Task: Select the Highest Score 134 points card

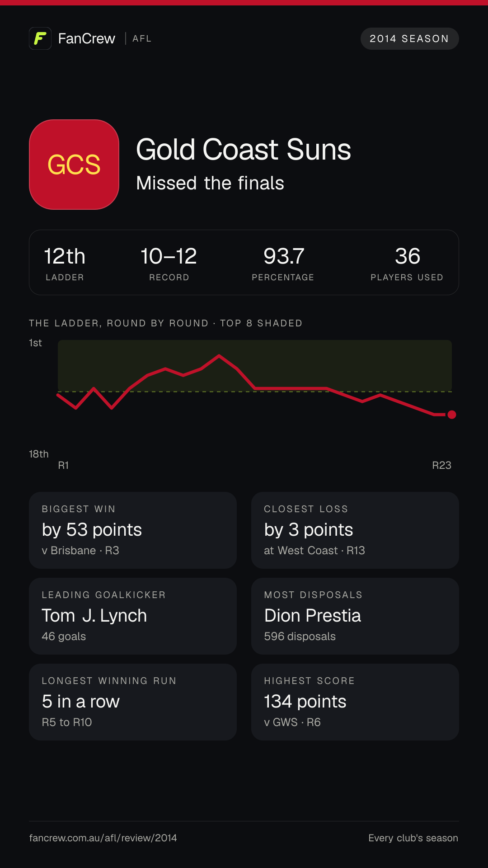Action: click(355, 702)
